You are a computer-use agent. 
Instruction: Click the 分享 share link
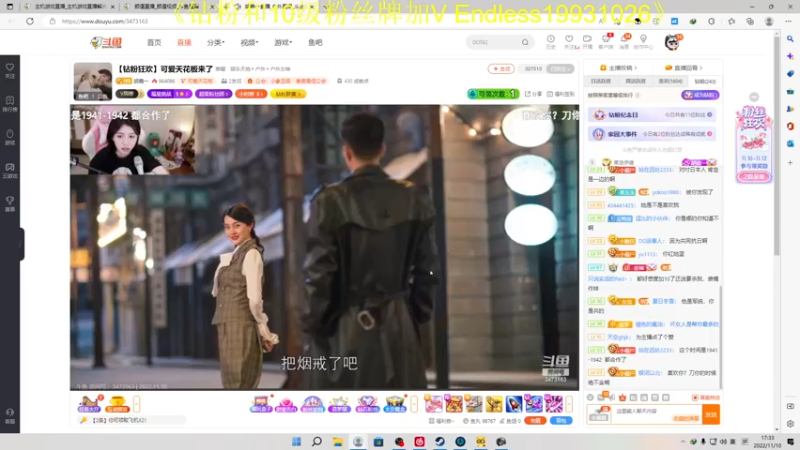(533, 94)
